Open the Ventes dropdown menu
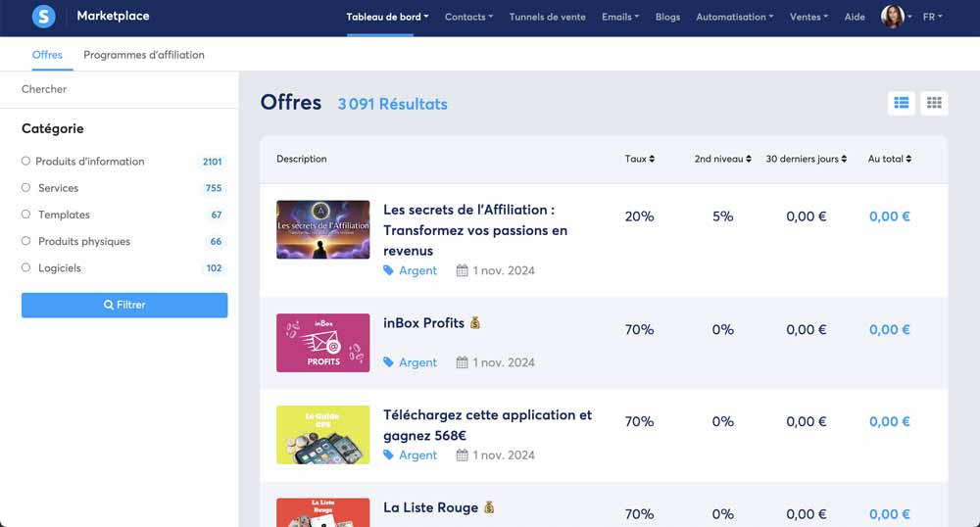980x527 pixels. [808, 17]
